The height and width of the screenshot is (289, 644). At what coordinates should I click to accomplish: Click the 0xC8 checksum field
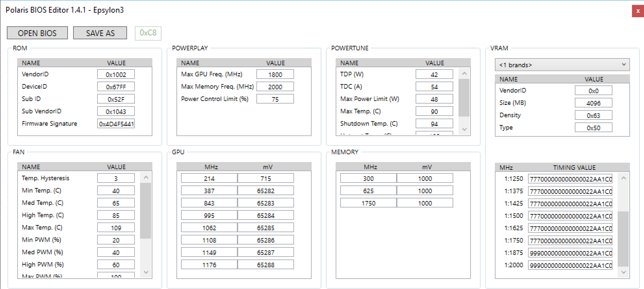(148, 33)
